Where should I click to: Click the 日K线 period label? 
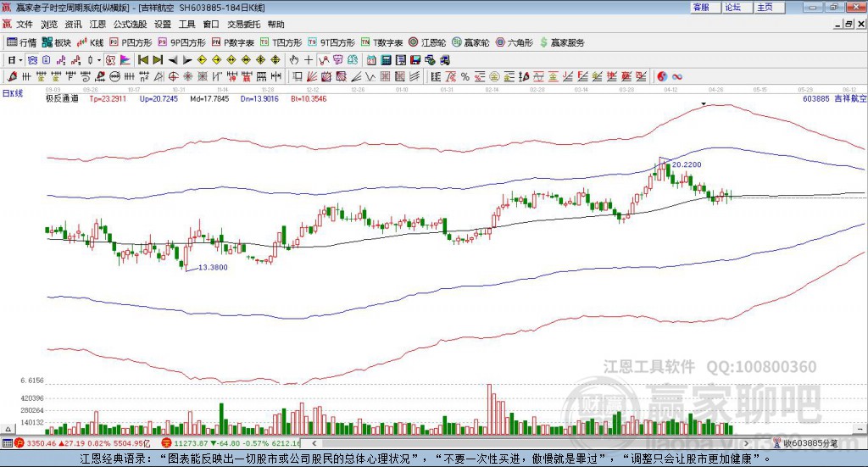click(x=13, y=93)
